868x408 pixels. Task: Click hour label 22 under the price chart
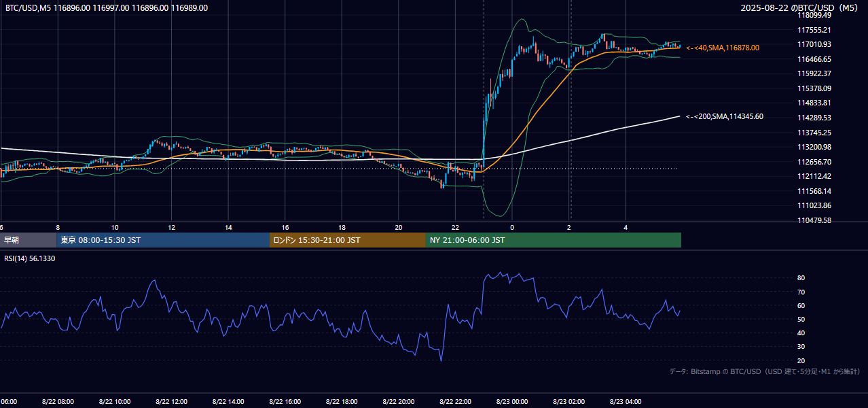456,228
